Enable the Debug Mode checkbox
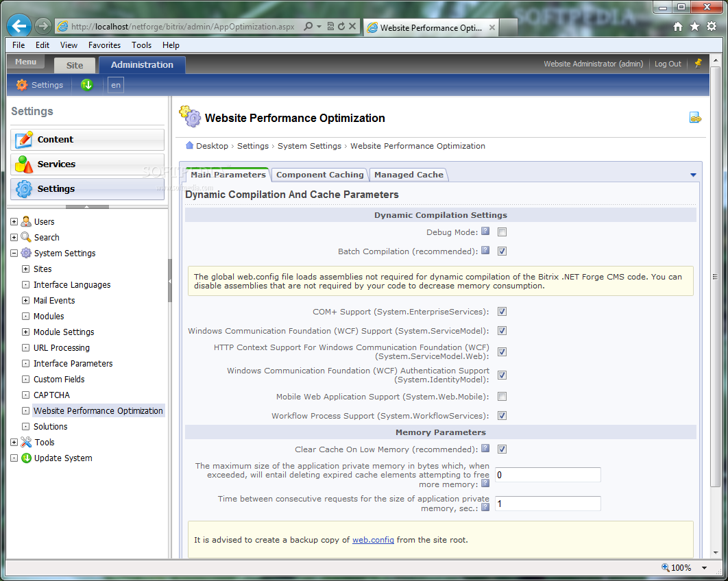The width and height of the screenshot is (728, 581). point(502,232)
